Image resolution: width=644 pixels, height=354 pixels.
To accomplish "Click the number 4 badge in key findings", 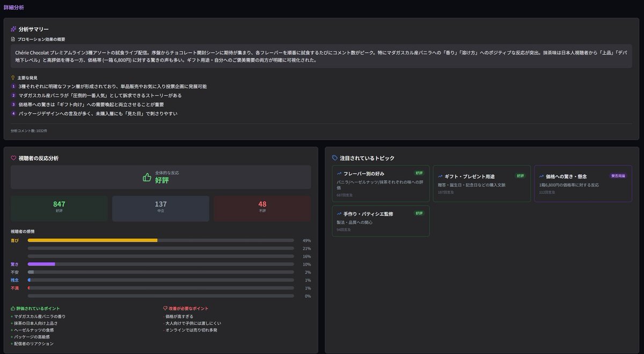I will [13, 114].
